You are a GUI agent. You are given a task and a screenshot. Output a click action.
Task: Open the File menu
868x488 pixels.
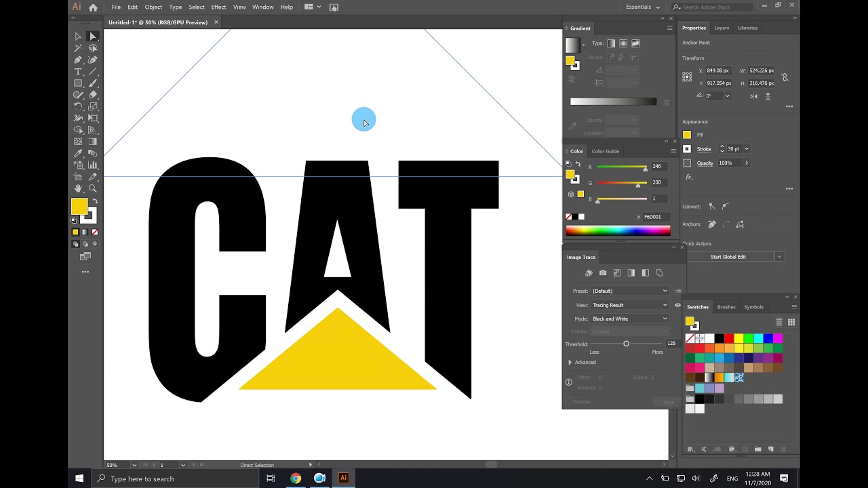(116, 7)
